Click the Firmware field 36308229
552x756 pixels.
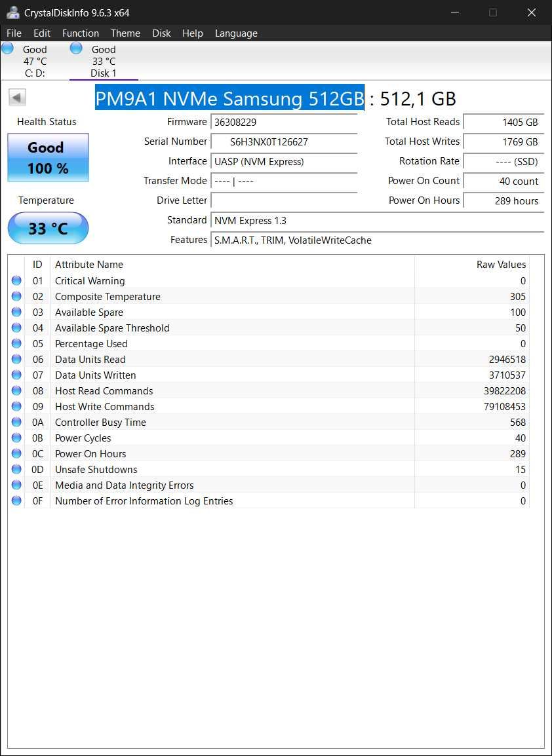(x=285, y=123)
